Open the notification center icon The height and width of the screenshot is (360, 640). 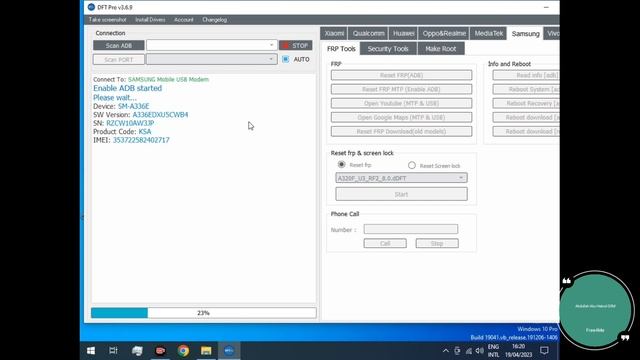(544, 351)
